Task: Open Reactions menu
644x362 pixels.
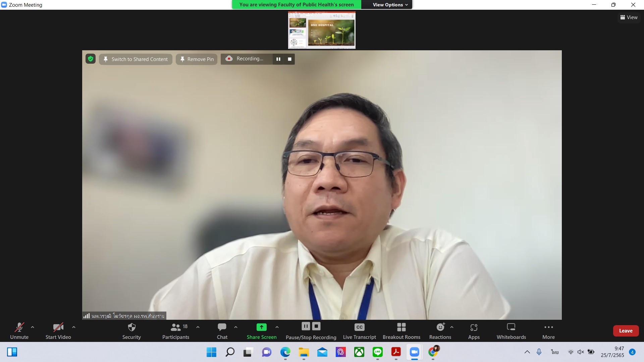Action: pos(440,331)
